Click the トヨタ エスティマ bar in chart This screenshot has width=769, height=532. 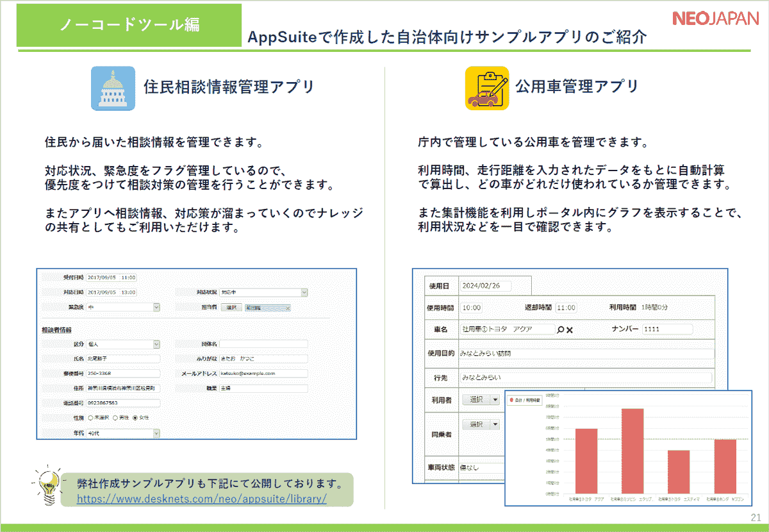pos(679,472)
